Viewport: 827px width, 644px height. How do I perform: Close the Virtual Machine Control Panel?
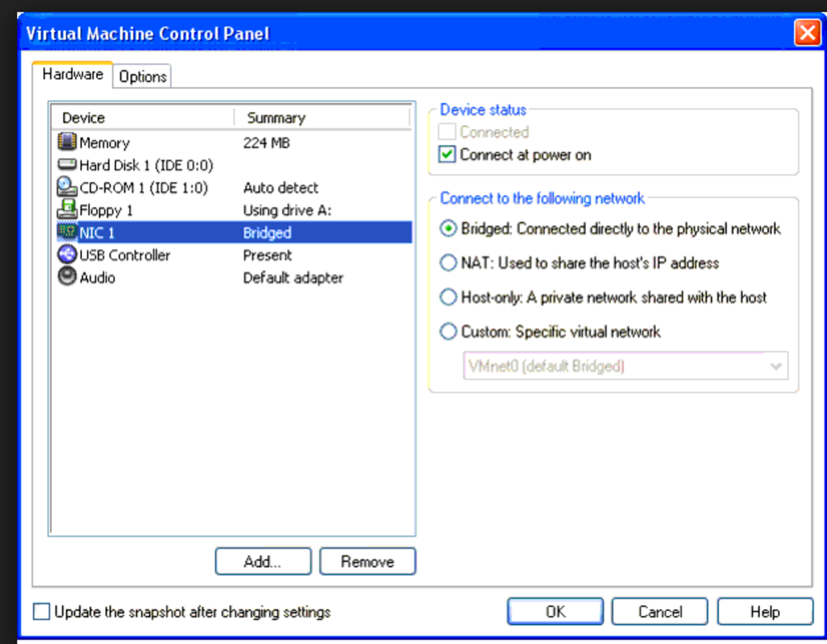pos(806,33)
